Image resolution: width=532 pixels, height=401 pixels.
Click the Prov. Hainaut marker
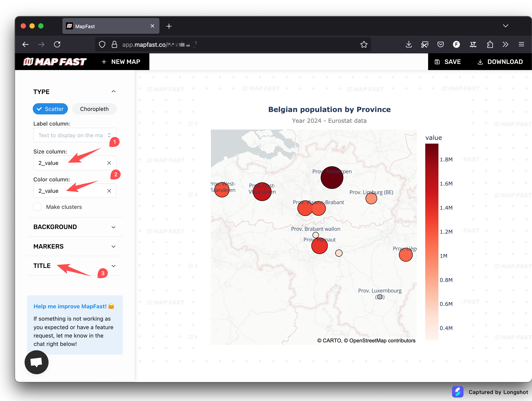point(319,246)
